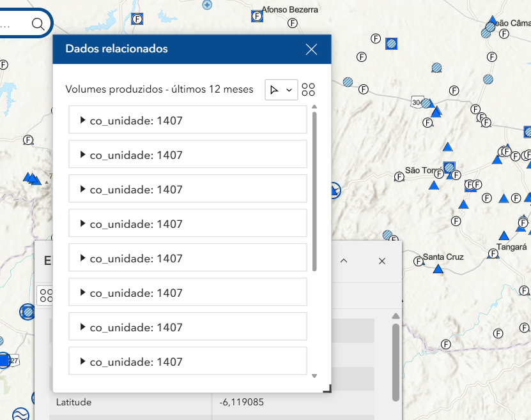Collapse the background popup with the chevron

(344, 261)
